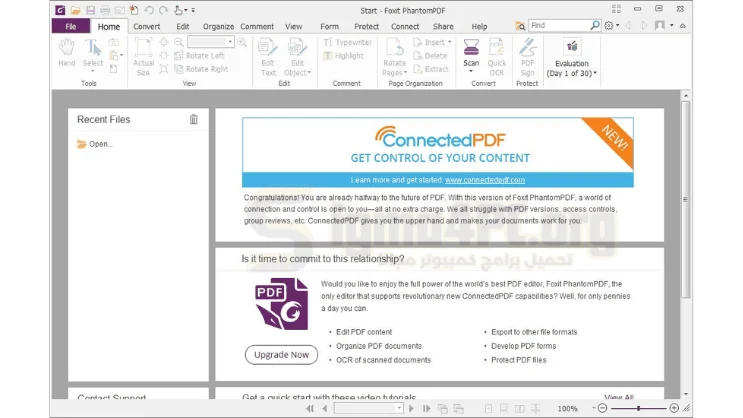Clear recent files with trash icon
This screenshot has height=418, width=743.
coord(194,119)
